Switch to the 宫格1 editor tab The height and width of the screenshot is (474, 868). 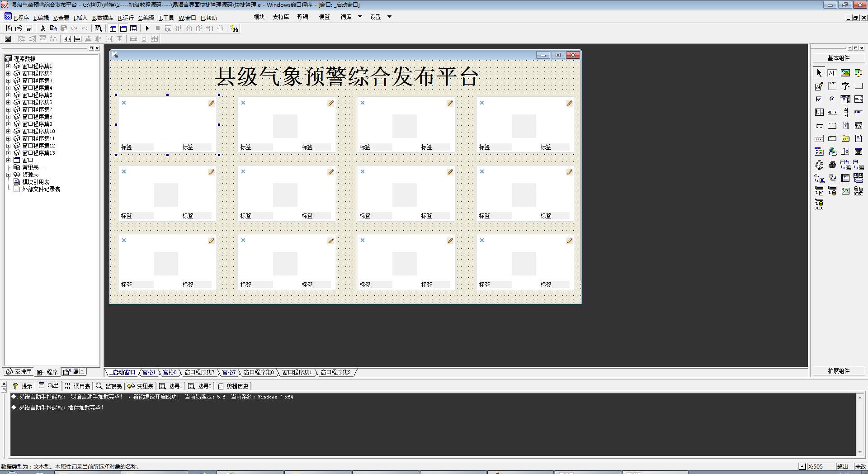click(x=149, y=372)
